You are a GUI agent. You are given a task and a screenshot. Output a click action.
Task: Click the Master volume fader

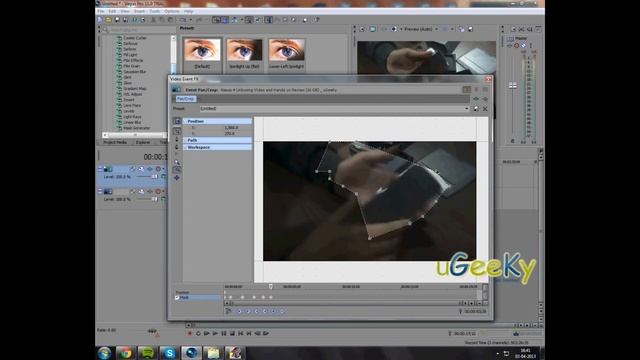[513, 85]
